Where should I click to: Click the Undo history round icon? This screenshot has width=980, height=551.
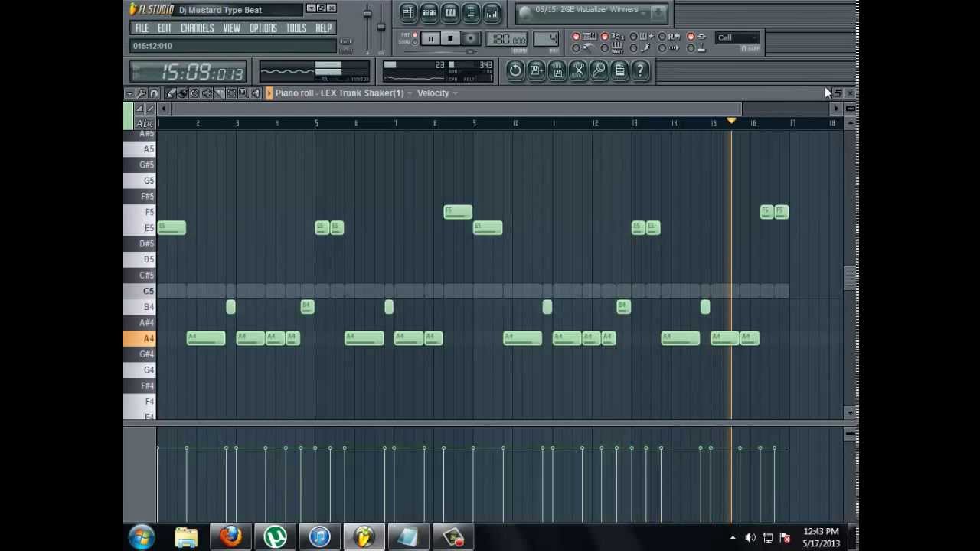(x=515, y=70)
